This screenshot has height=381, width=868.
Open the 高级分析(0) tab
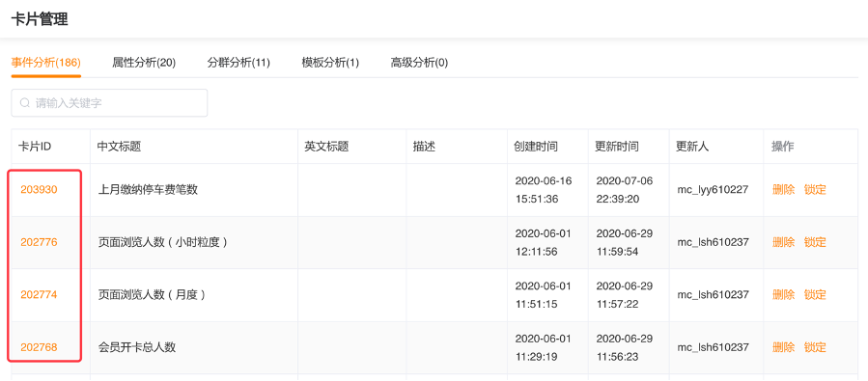coord(419,63)
